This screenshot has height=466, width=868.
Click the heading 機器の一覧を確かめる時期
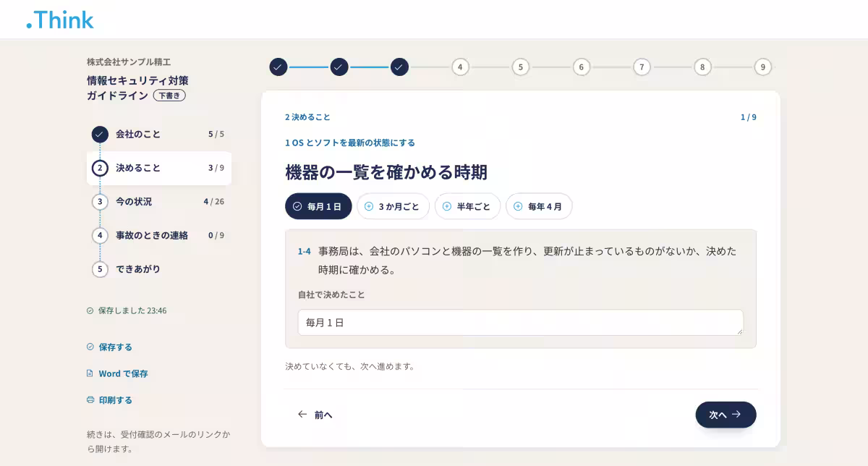coord(386,172)
